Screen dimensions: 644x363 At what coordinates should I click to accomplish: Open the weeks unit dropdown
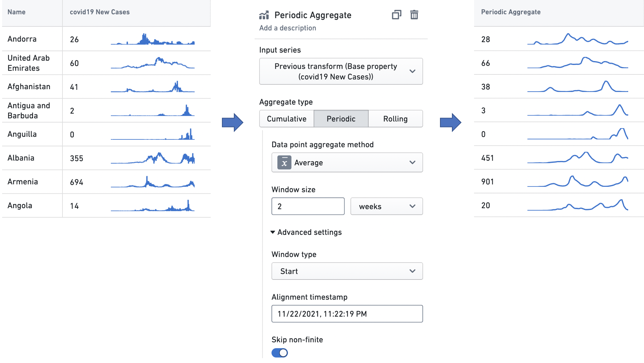(387, 206)
